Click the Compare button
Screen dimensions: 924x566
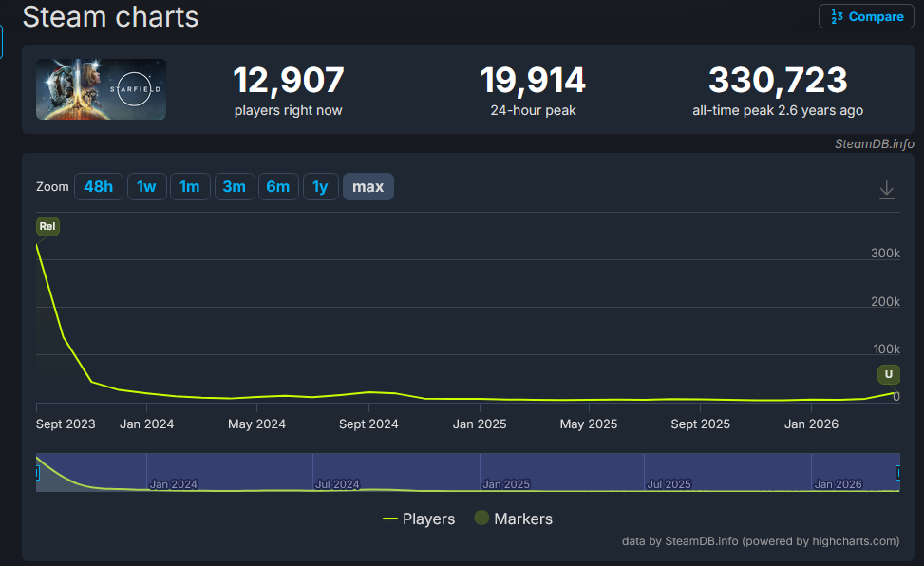(866, 16)
